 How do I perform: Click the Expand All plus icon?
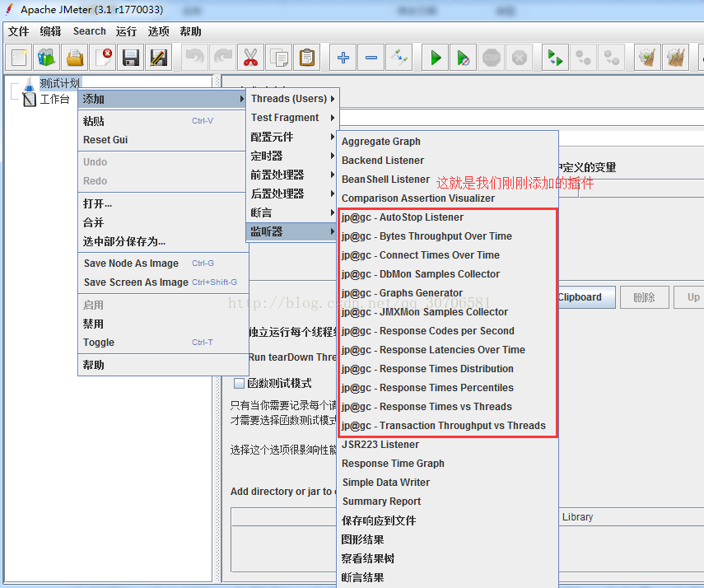(343, 58)
